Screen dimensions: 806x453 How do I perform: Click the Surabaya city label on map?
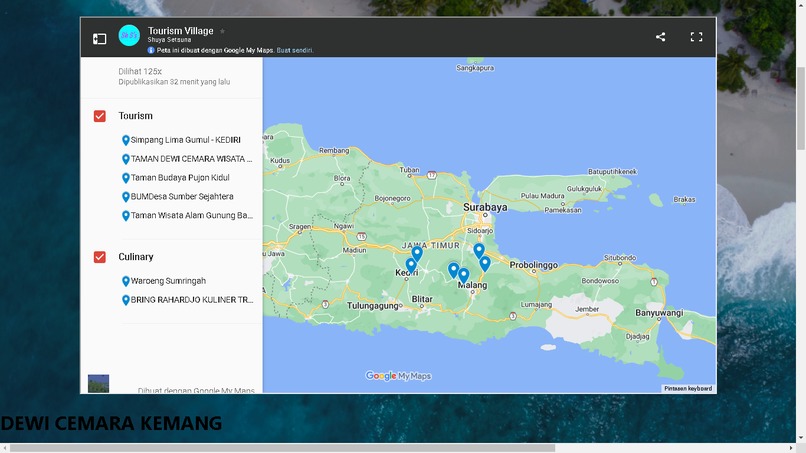coord(485,207)
